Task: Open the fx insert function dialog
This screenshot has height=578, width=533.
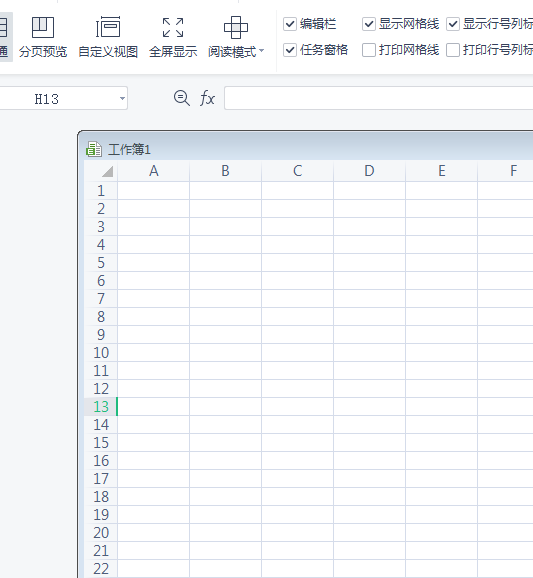Action: coord(207,98)
